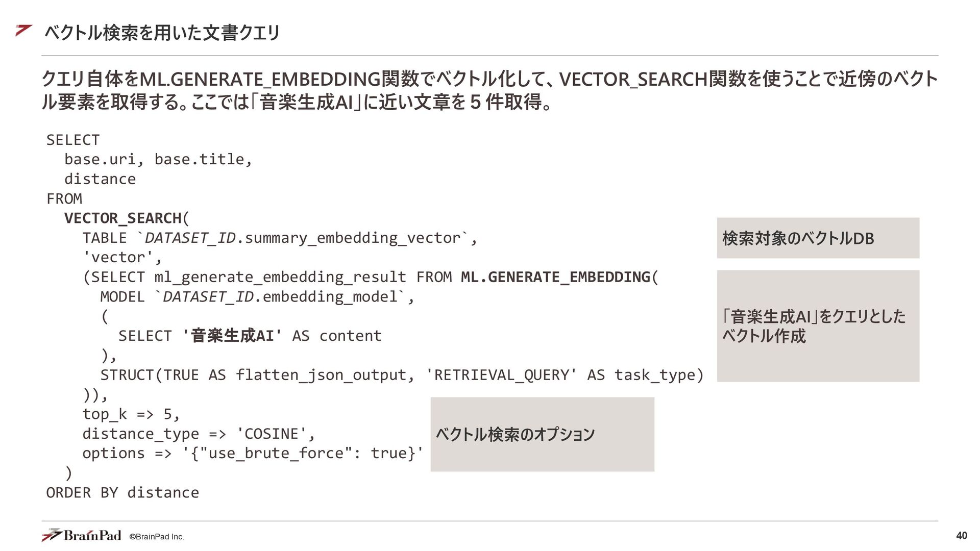This screenshot has width=980, height=551.
Task: Click the distance_type 'COSINE' line
Action: (199, 434)
